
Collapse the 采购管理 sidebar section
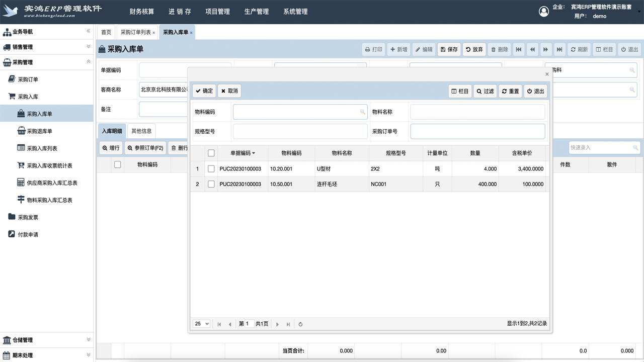(46, 62)
